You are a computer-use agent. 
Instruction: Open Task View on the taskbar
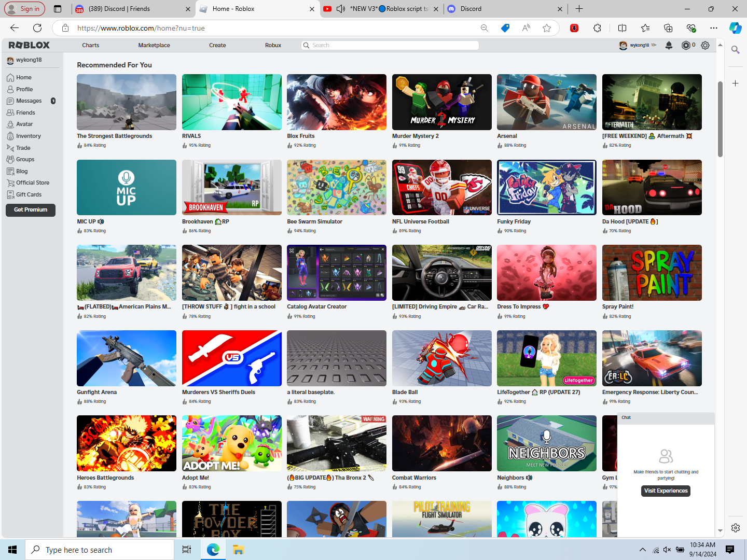(x=187, y=550)
